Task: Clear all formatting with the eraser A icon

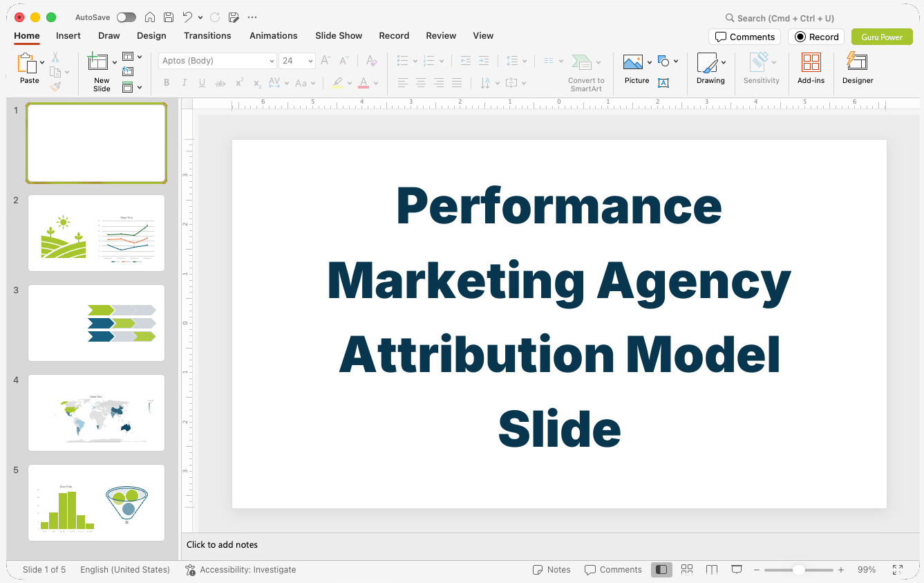Action: click(372, 61)
